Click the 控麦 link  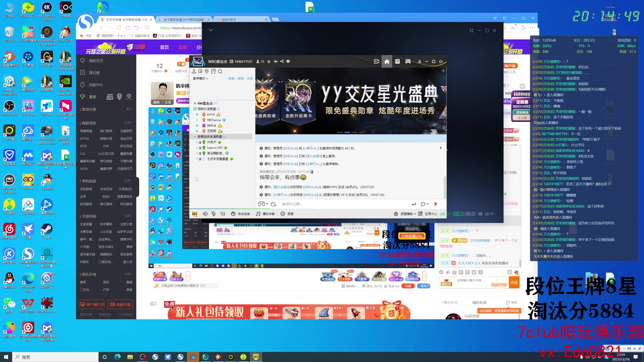[231, 78]
